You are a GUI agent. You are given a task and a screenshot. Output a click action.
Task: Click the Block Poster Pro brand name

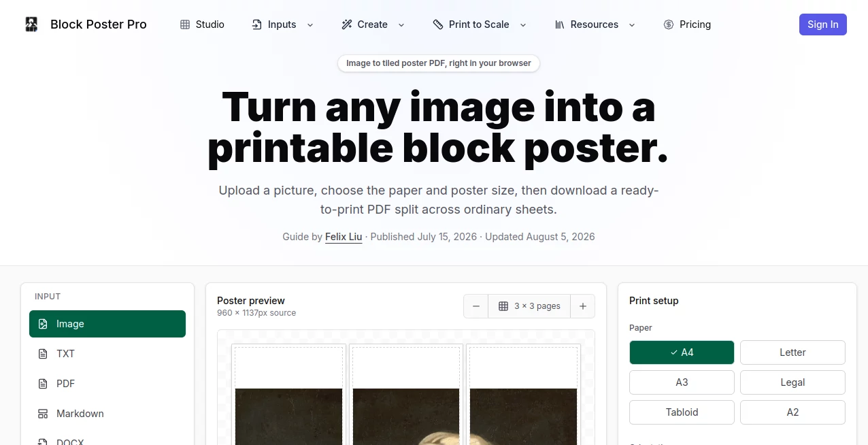pyautogui.click(x=99, y=24)
